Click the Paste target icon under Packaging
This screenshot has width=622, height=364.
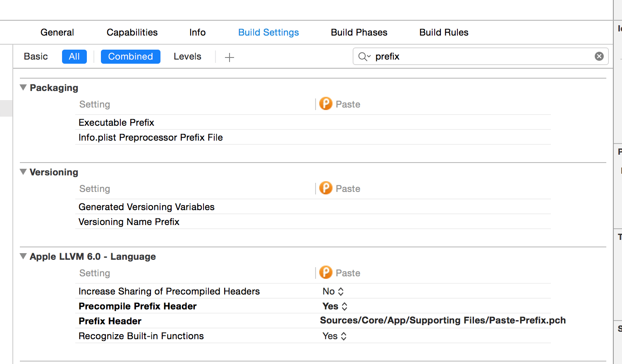coord(326,104)
